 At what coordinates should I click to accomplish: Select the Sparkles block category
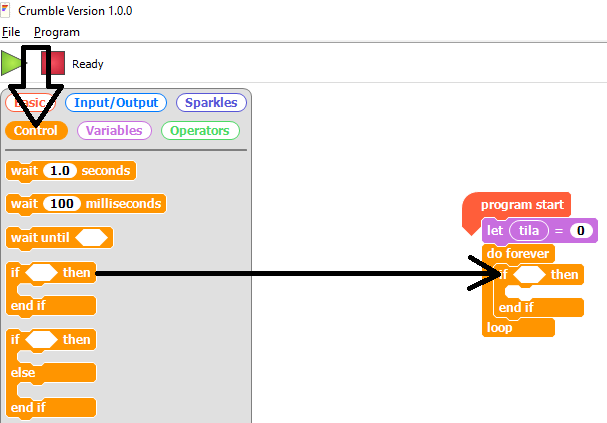coord(210,103)
